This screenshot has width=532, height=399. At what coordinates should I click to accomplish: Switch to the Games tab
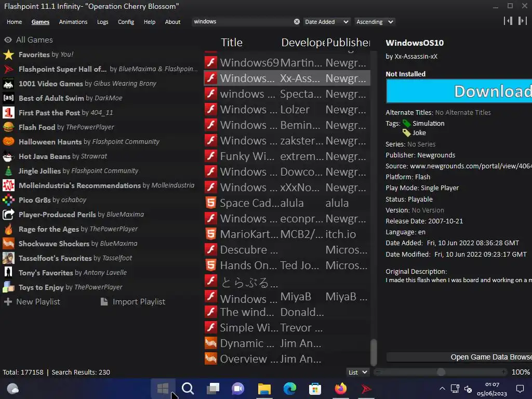click(41, 22)
